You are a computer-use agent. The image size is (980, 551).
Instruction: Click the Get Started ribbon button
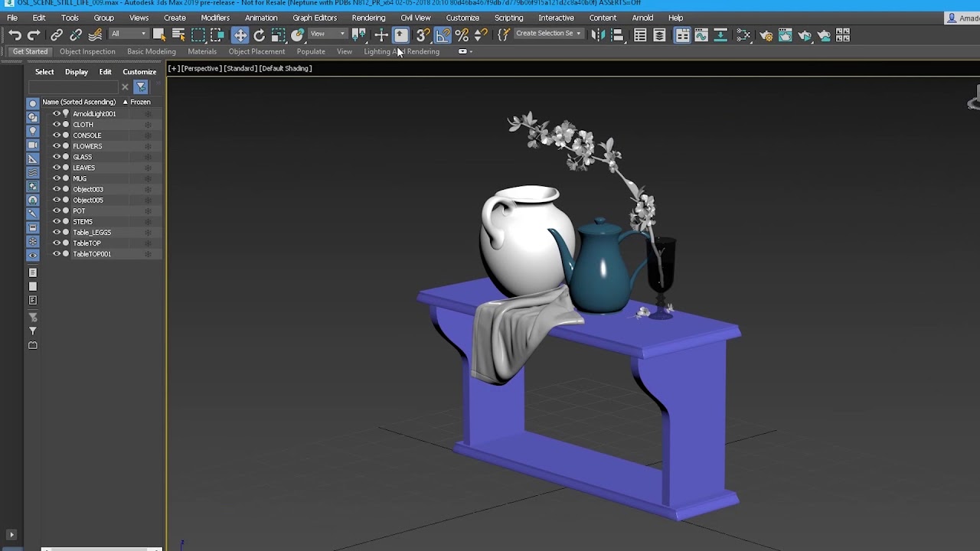(x=29, y=51)
